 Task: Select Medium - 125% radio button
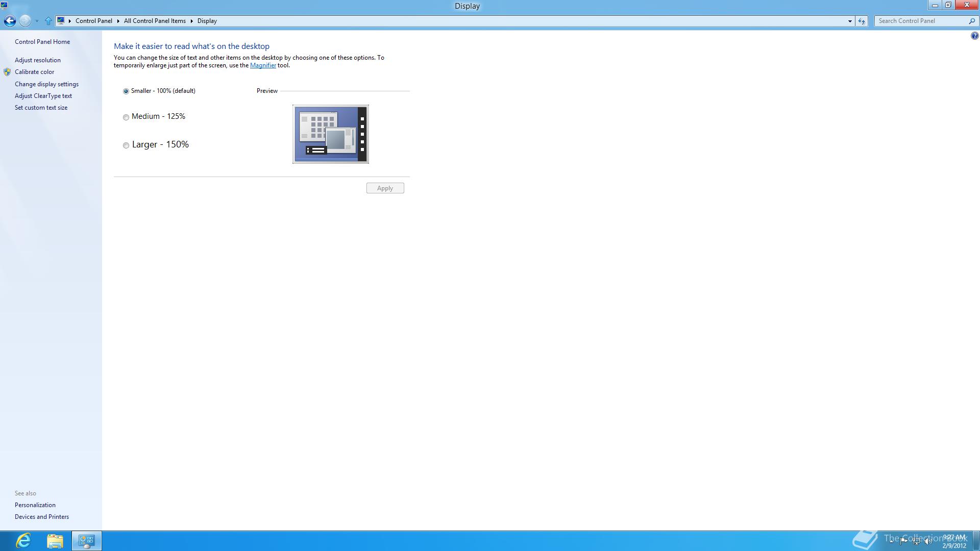coord(126,117)
